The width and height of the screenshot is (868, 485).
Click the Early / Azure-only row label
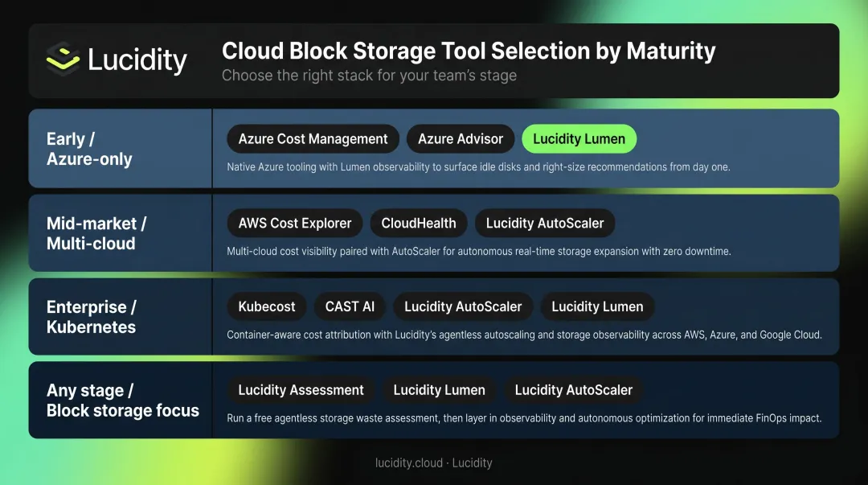[89, 149]
